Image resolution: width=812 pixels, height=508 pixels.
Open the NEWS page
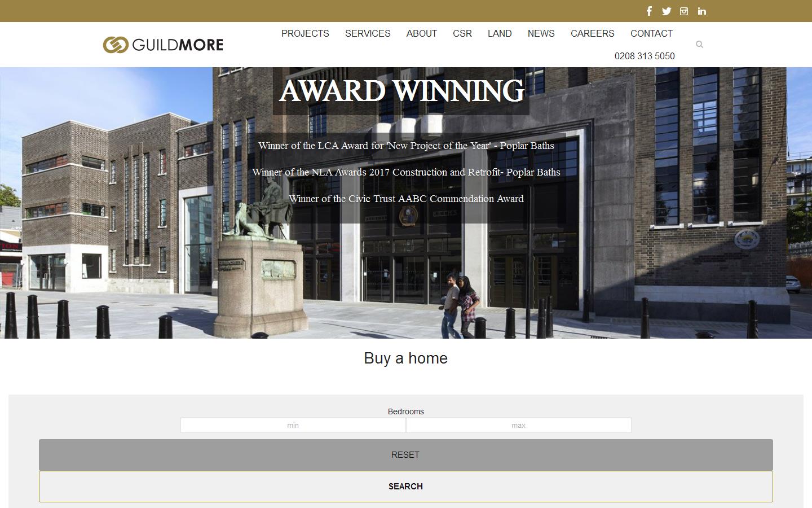point(540,33)
